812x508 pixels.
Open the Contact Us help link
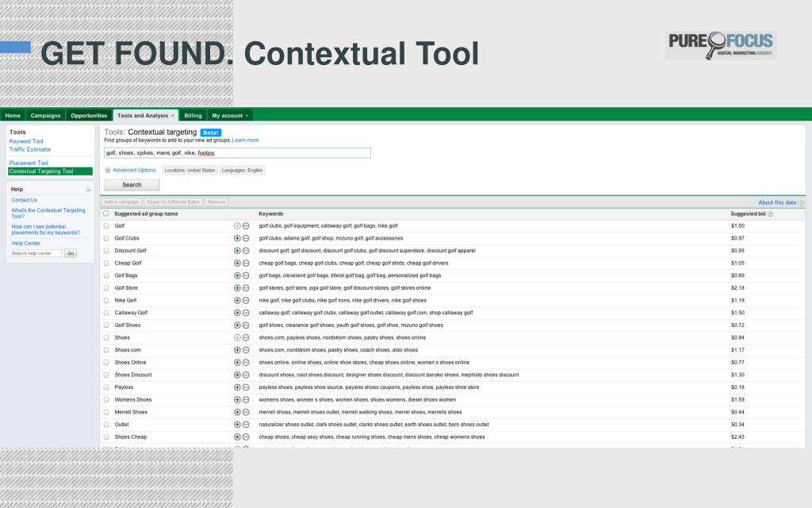coord(25,200)
